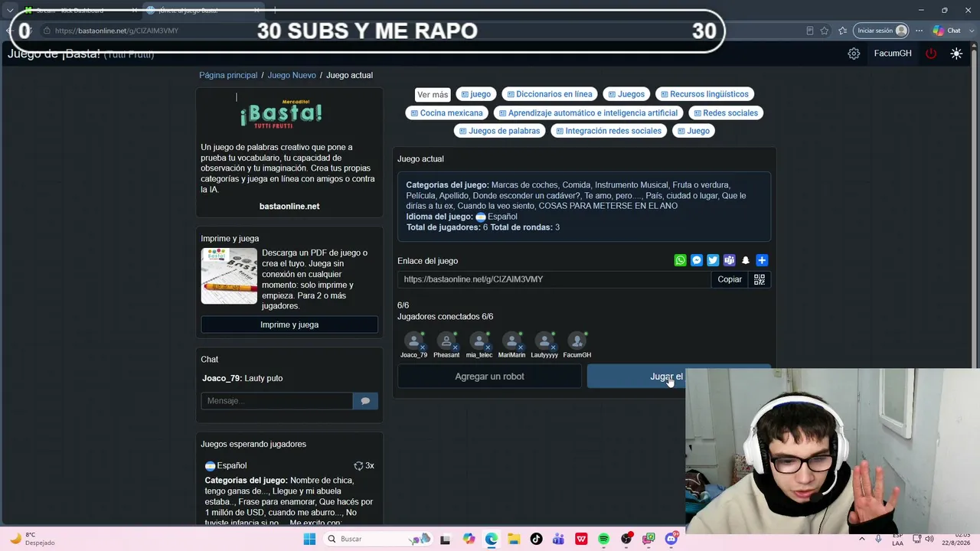Remove player Lautyyyyy with the X badge
The image size is (980, 551).
(553, 347)
